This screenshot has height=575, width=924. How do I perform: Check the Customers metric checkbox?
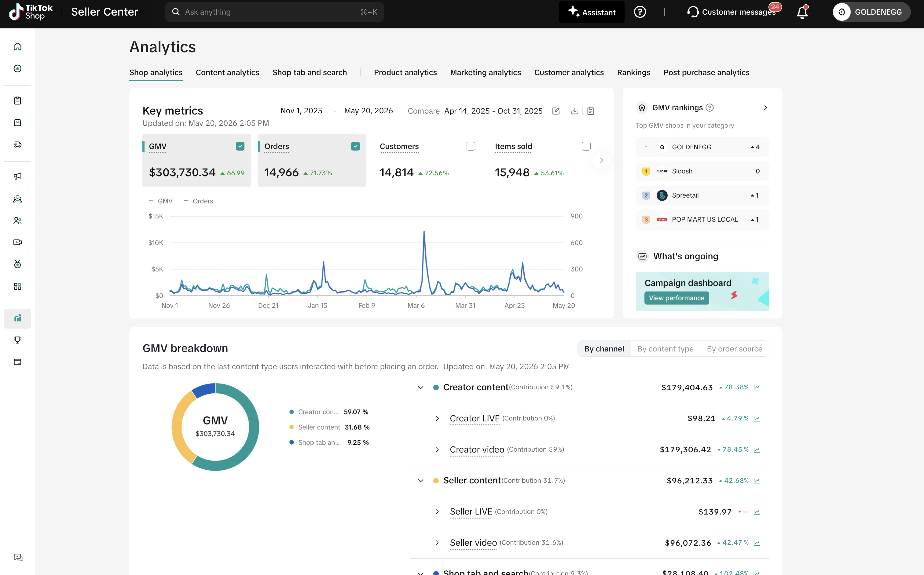pos(471,146)
